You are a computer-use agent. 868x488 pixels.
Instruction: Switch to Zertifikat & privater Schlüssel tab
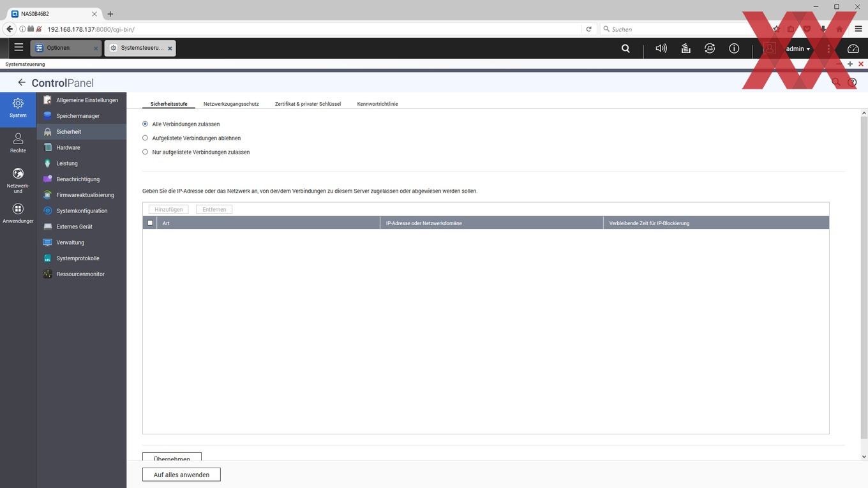click(308, 103)
